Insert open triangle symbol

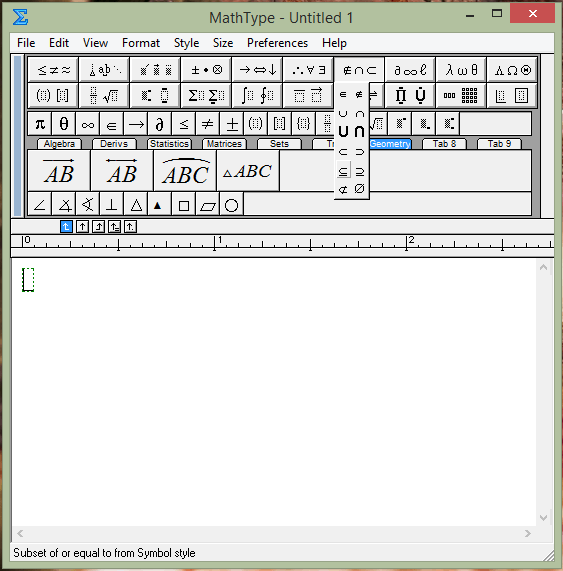(x=136, y=205)
